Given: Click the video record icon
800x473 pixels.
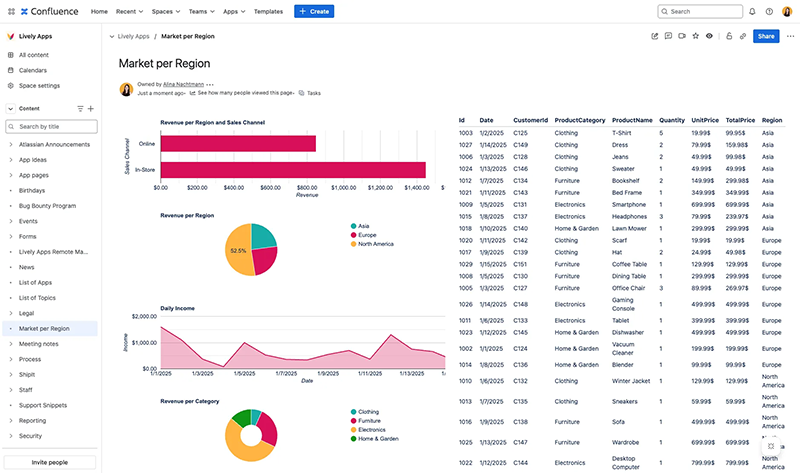Looking at the screenshot, I should point(682,36).
